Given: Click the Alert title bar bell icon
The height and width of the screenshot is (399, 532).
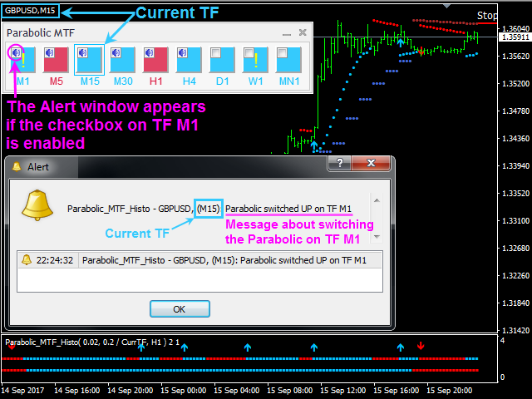Looking at the screenshot, I should tap(17, 166).
